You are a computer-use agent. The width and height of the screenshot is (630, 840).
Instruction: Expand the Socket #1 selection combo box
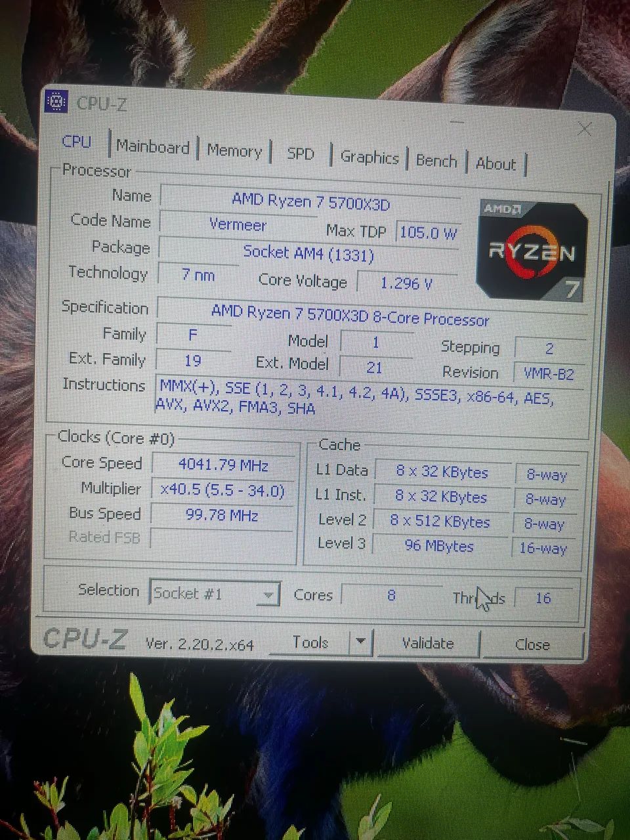(215, 594)
